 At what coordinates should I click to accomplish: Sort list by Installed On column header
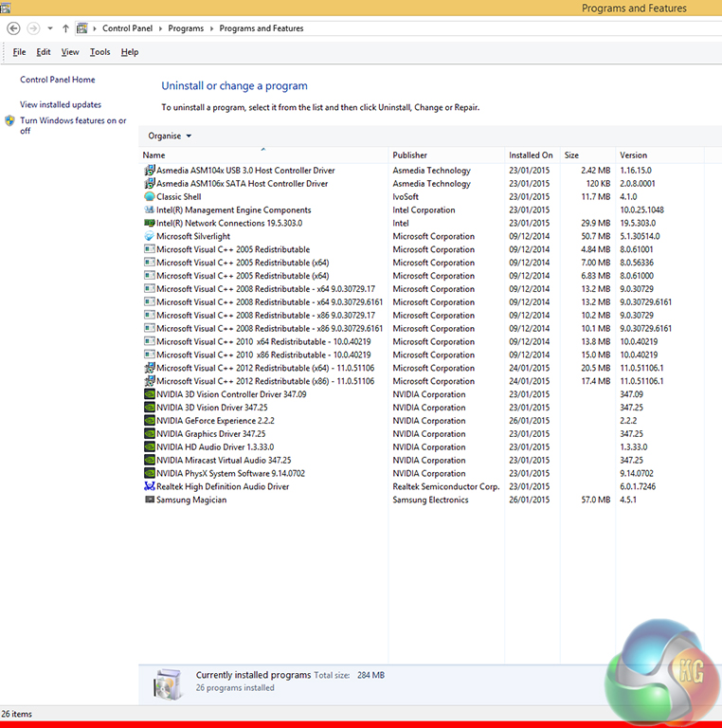point(532,155)
